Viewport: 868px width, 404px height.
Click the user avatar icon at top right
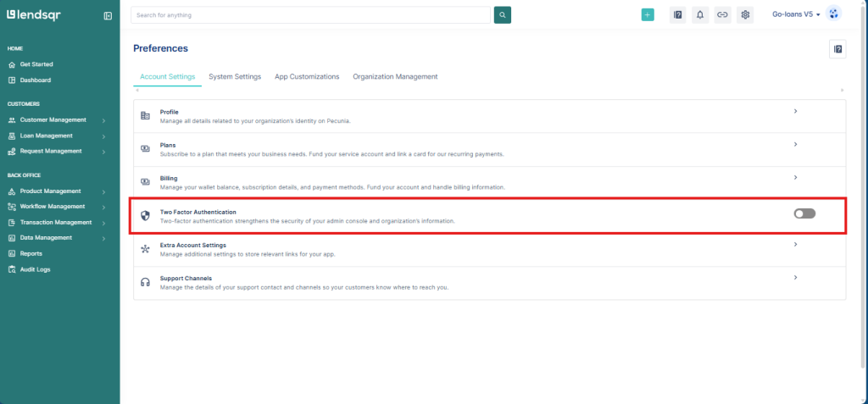(x=833, y=14)
